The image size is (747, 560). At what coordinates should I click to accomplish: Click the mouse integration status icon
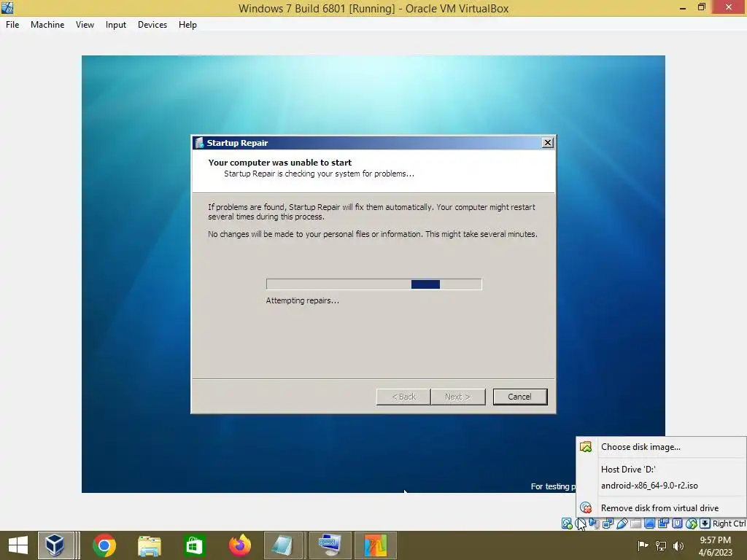(x=692, y=524)
